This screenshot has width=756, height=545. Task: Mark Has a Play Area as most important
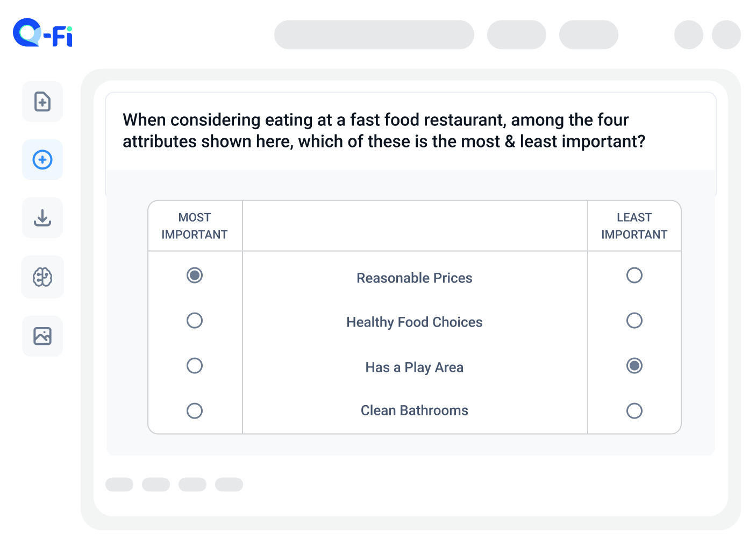195,366
